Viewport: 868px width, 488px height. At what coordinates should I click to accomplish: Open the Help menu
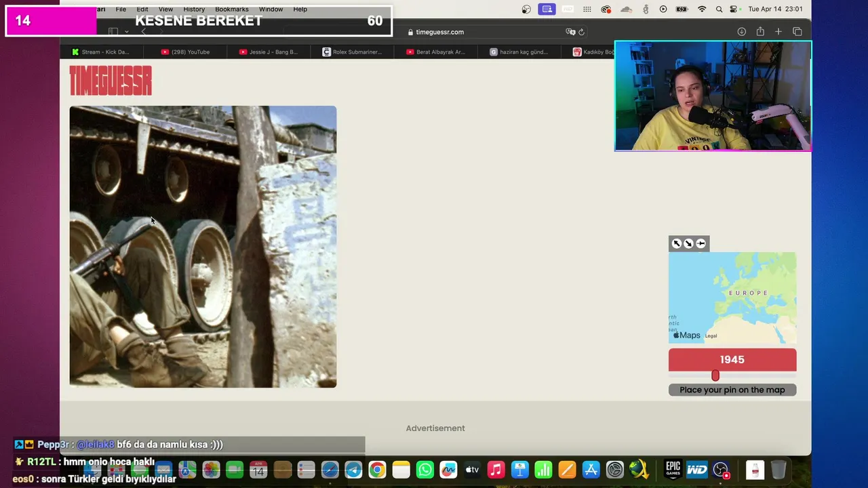[x=300, y=9]
